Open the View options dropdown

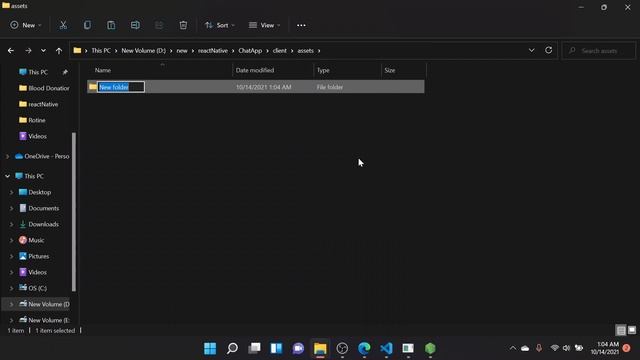pos(264,25)
